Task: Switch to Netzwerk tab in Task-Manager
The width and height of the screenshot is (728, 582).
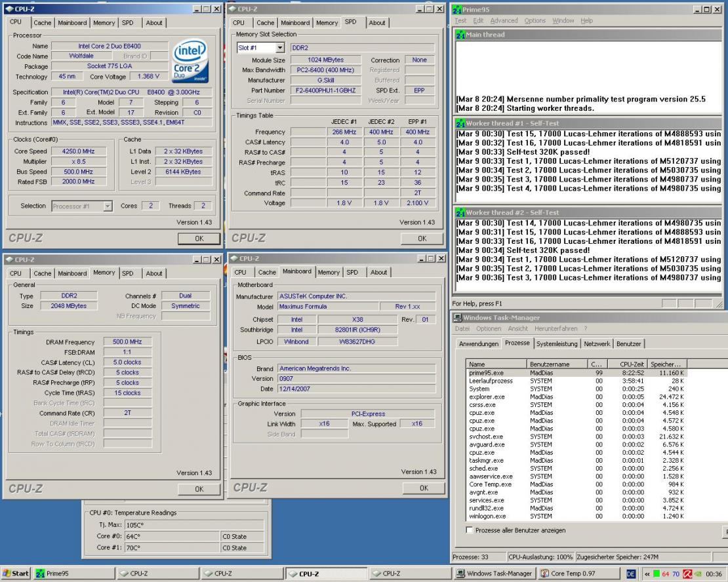Action: [x=597, y=344]
